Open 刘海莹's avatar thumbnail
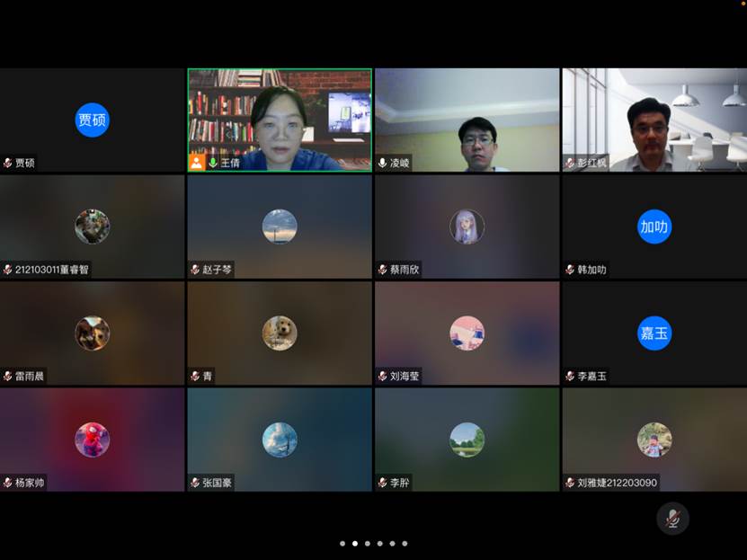The image size is (747, 560). pos(466,333)
